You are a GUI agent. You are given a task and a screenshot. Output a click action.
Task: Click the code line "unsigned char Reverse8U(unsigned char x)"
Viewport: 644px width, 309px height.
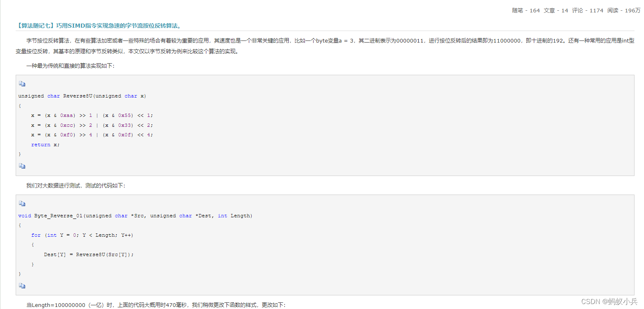click(82, 96)
